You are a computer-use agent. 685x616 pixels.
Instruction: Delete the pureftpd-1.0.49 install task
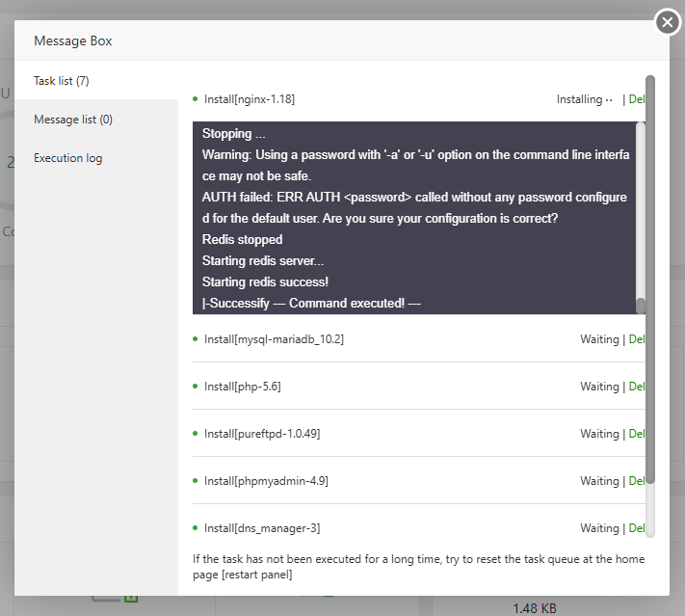(636, 434)
